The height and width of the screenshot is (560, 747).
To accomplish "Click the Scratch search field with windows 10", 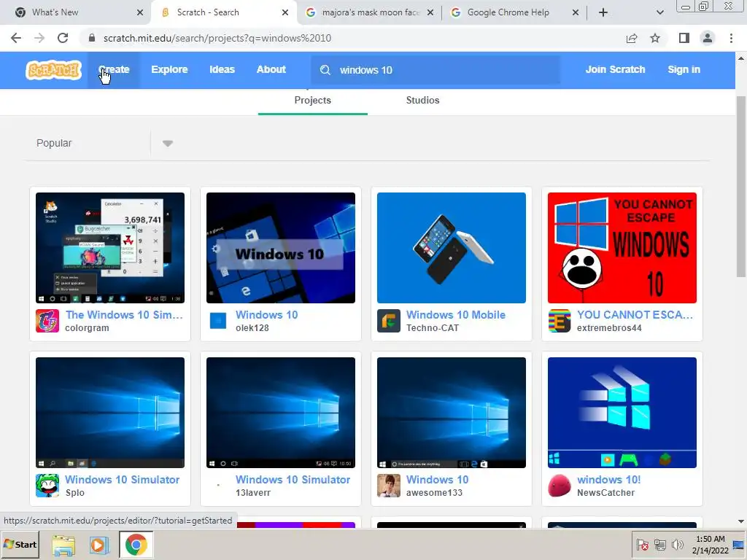I will click(x=435, y=70).
